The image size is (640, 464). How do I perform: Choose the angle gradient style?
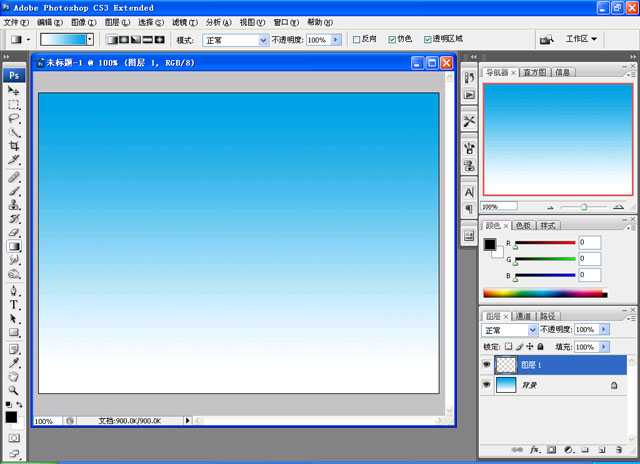tap(136, 40)
